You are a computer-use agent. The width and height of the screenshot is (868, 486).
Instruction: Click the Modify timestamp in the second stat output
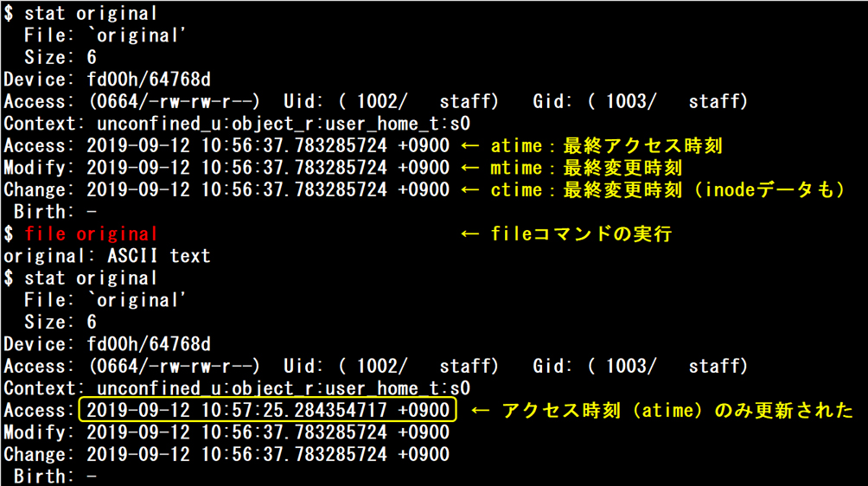coord(268,432)
